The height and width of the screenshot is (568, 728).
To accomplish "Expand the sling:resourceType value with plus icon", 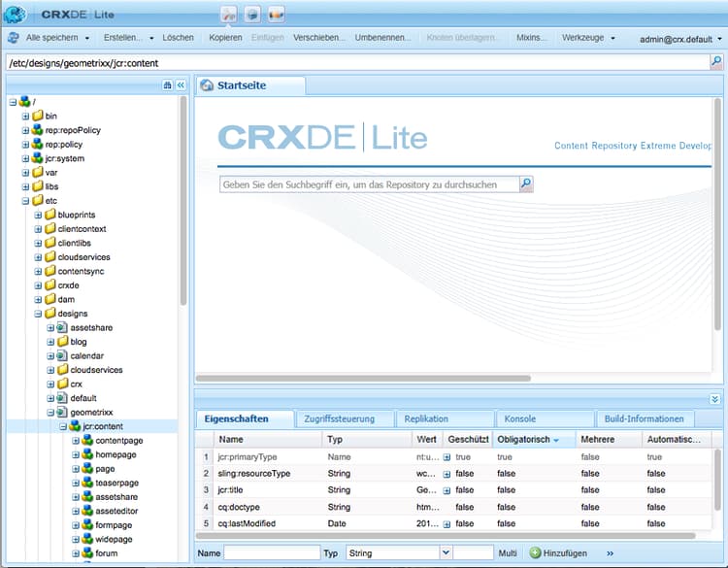I will (447, 474).
